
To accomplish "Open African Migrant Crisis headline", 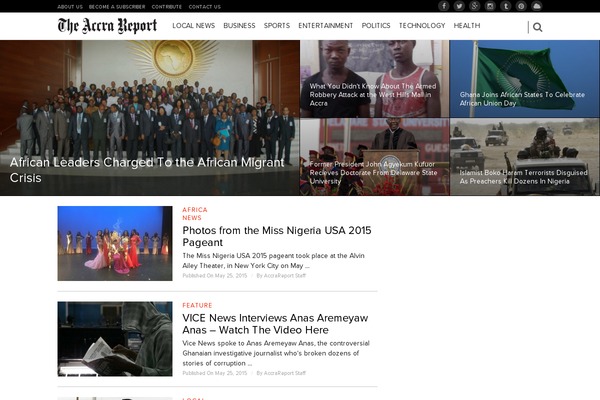I will [147, 170].
